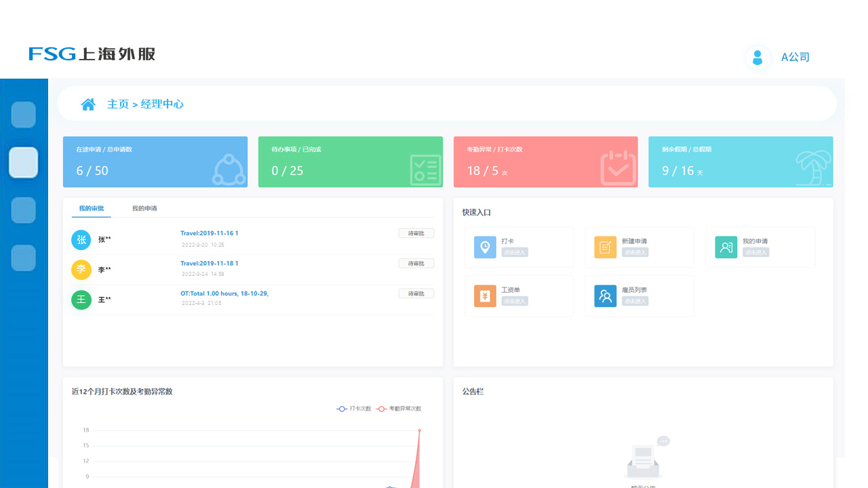868x488 pixels.
Task: Open 新建申请 new application icon
Action: 606,247
